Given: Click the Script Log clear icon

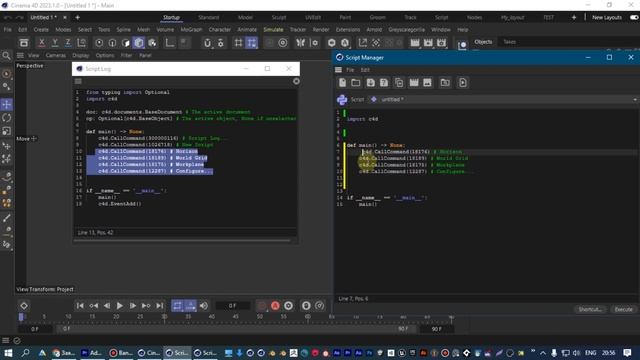Looking at the screenshot, I should pyautogui.click(x=296, y=81).
